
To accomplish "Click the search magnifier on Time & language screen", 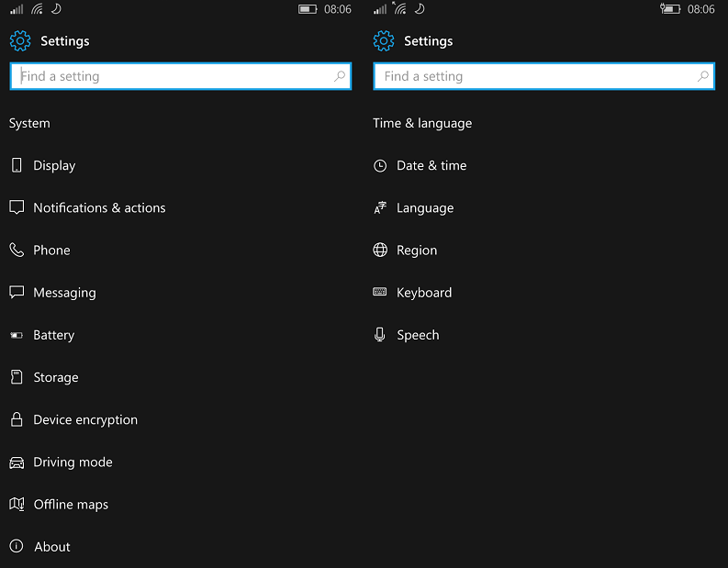I will pos(703,76).
